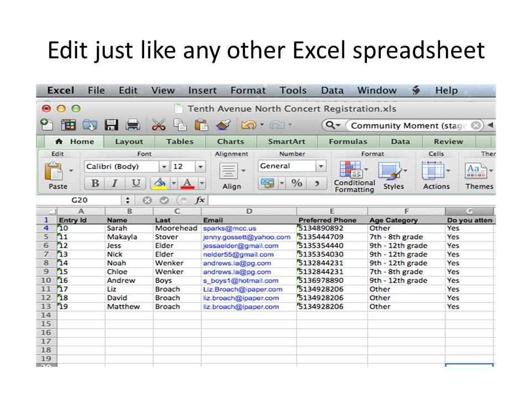Click the formula bar input area
The height and width of the screenshot is (399, 532).
352,200
